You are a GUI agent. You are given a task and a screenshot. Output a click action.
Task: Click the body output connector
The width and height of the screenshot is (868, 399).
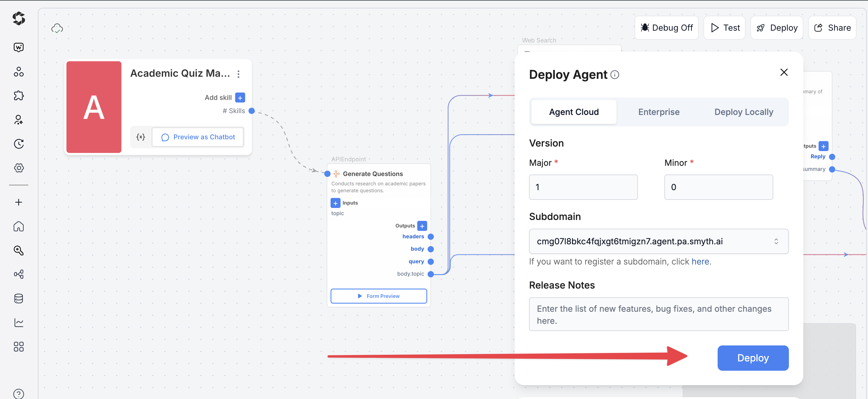[x=431, y=249]
